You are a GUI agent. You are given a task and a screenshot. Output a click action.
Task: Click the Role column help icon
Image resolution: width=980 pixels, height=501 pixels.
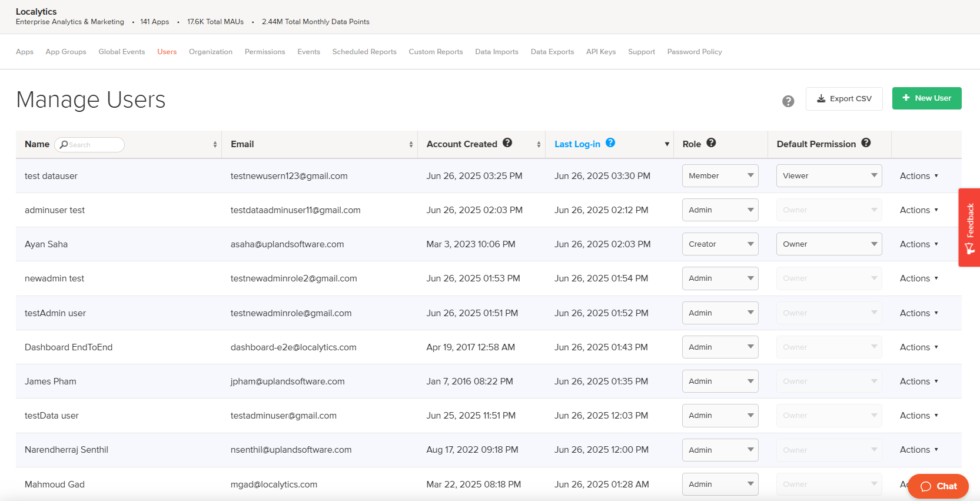click(x=711, y=143)
